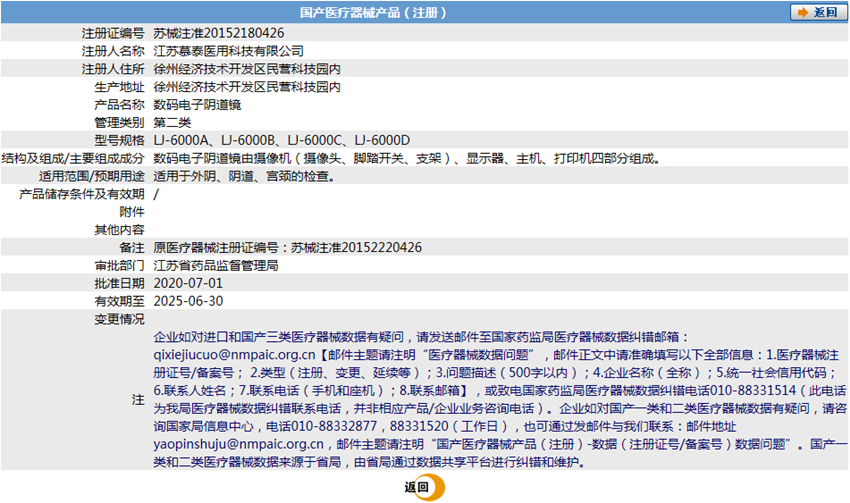Click the 返回 button in header bar
This screenshot has width=850, height=503.
(819, 12)
